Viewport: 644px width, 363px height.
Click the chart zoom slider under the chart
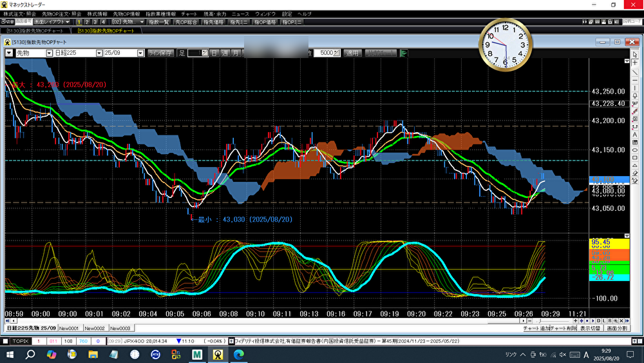pos(553,320)
